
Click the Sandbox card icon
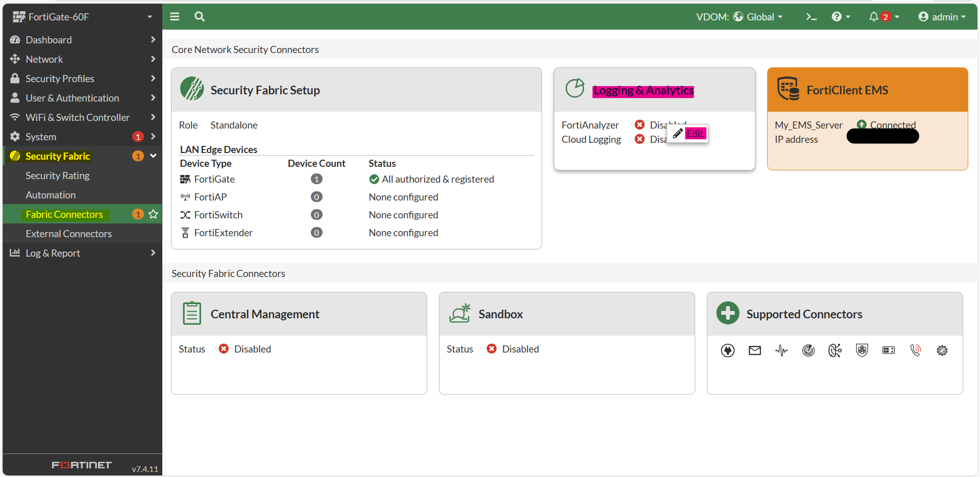[x=460, y=313]
